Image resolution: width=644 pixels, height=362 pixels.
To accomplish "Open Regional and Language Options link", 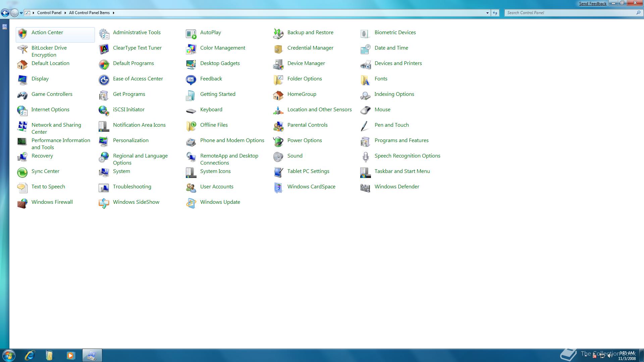I will [x=140, y=159].
